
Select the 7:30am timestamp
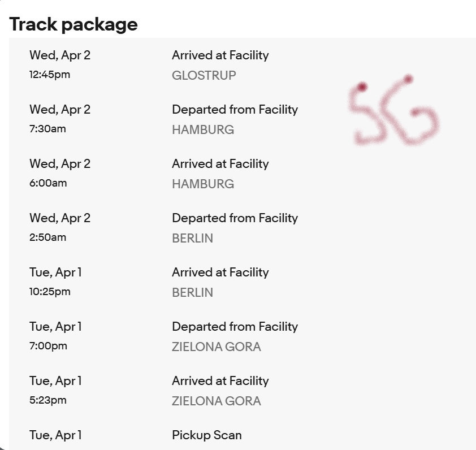pos(47,129)
